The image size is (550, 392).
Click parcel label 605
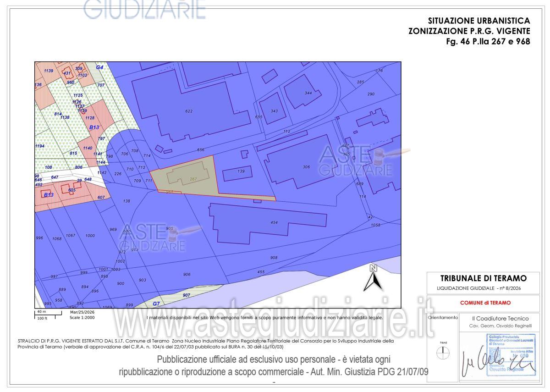pyautogui.click(x=72, y=190)
